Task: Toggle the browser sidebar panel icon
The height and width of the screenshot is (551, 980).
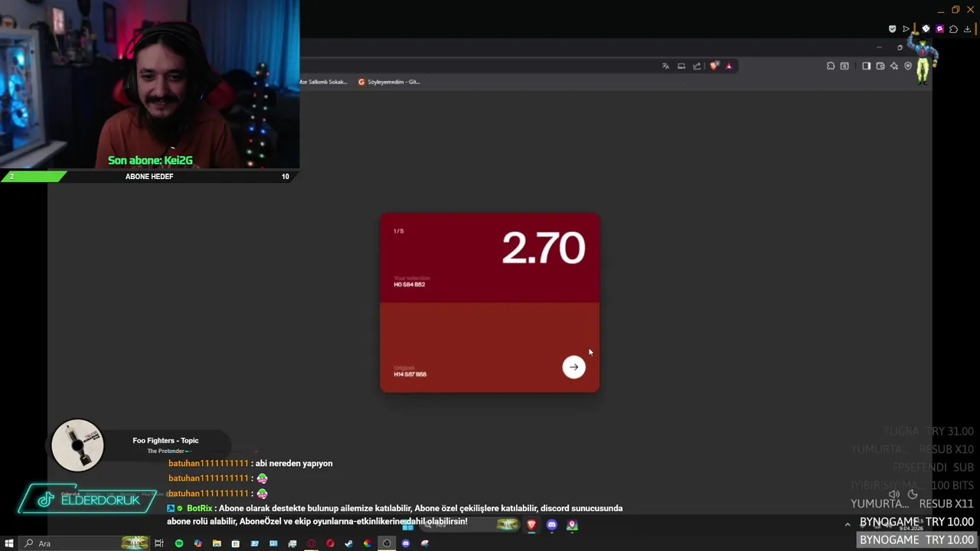Action: [x=866, y=66]
